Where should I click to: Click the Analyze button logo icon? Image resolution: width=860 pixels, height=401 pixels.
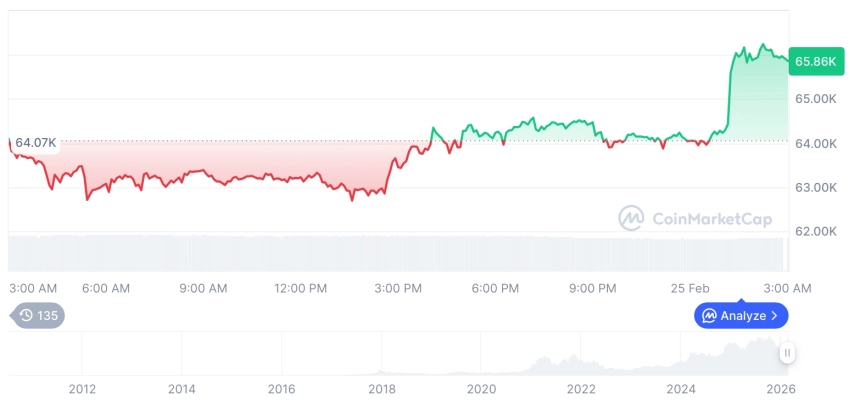(x=709, y=316)
